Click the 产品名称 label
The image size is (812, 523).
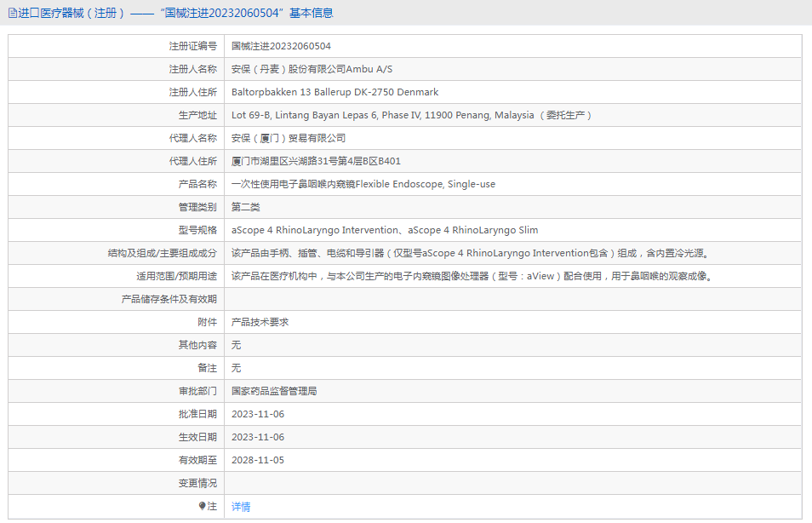(197, 184)
